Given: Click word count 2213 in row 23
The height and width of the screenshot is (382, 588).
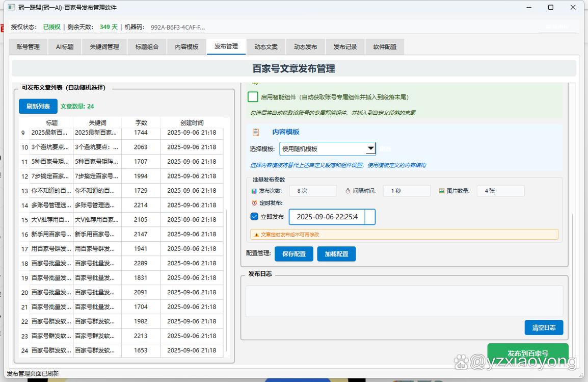Looking at the screenshot, I should (141, 336).
